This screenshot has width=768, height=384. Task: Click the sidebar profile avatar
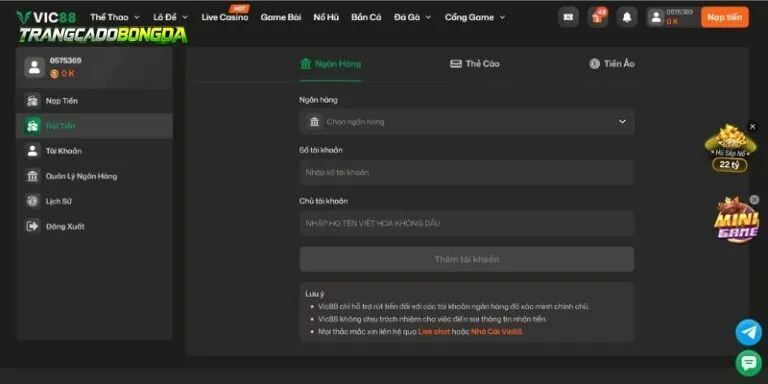pyautogui.click(x=35, y=67)
